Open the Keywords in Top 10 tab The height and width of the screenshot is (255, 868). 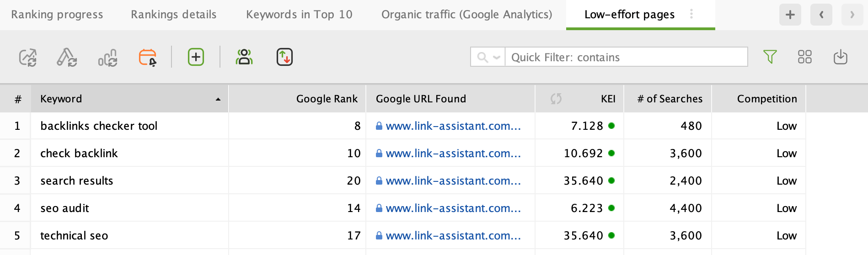[299, 15]
